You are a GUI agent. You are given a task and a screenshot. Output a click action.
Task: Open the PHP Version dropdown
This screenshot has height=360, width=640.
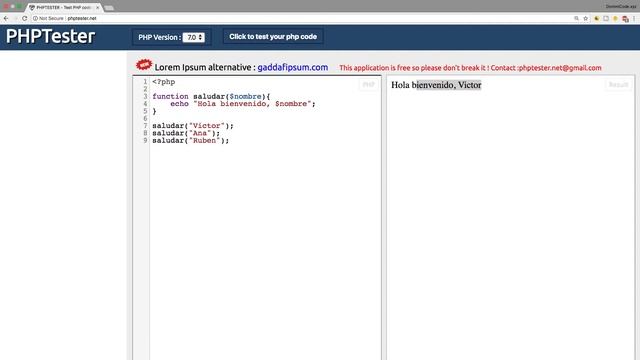(x=193, y=37)
